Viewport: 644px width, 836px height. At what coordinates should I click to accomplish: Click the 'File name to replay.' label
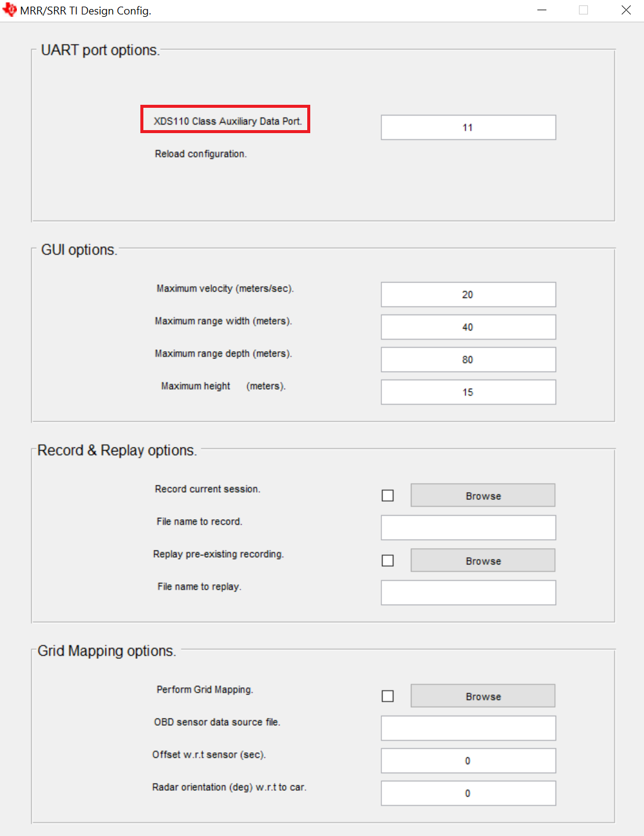click(199, 587)
